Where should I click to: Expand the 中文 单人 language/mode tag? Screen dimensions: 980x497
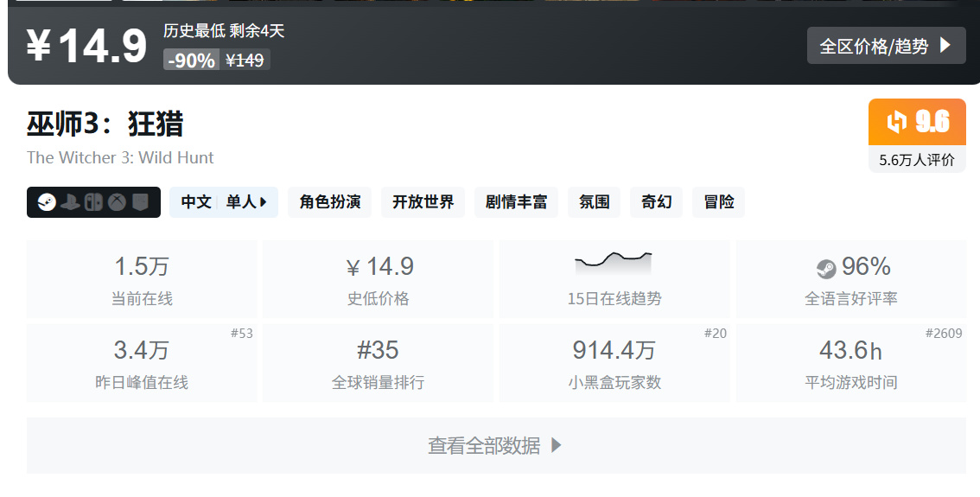pyautogui.click(x=224, y=202)
